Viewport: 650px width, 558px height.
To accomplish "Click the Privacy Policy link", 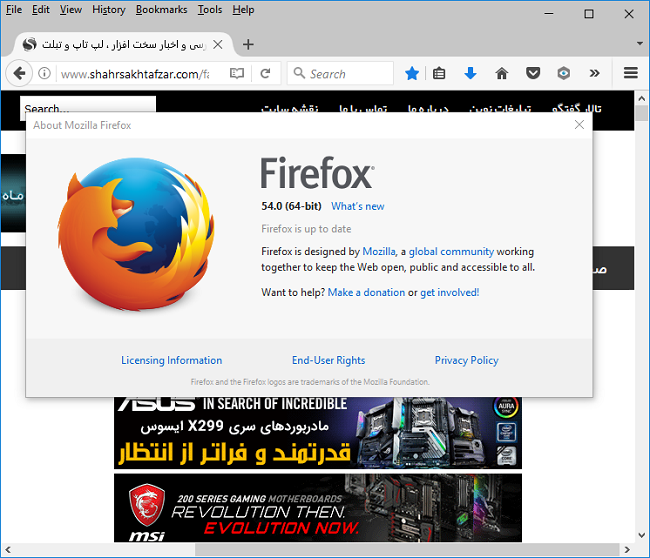I will (x=466, y=360).
